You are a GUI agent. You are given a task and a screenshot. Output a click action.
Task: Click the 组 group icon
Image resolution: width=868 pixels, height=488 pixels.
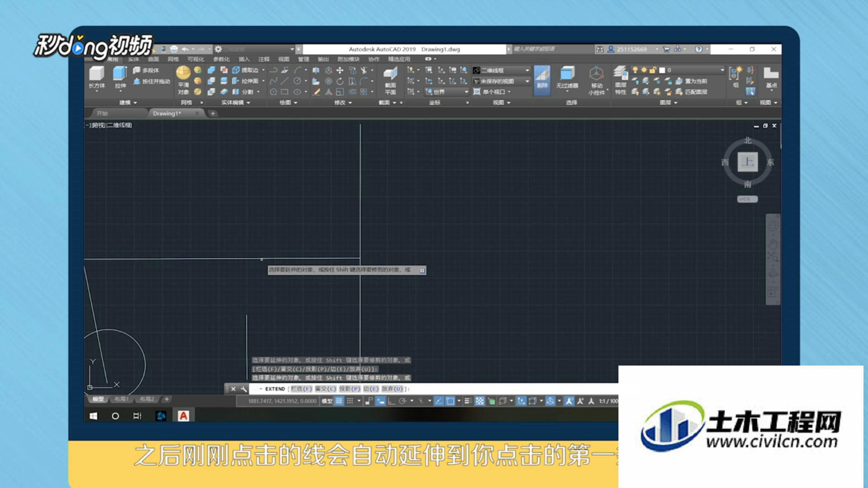point(736,77)
